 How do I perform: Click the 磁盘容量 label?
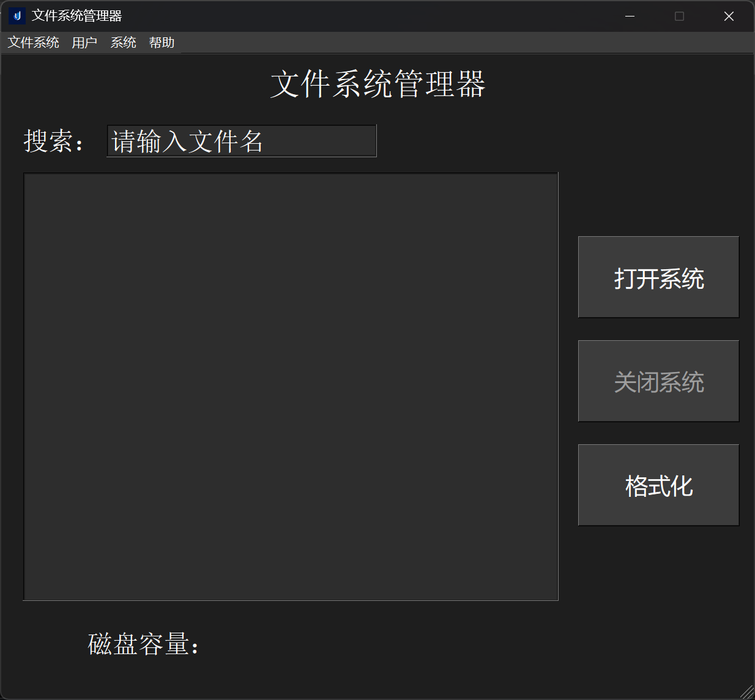pos(143,645)
